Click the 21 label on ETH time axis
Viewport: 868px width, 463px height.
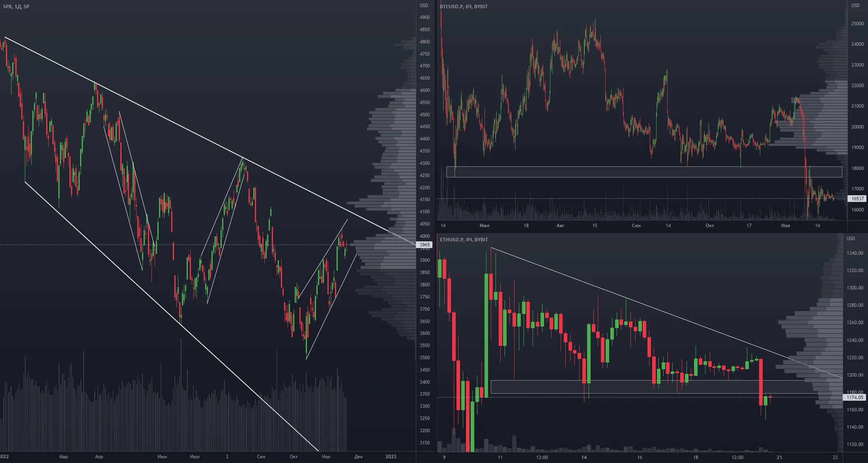click(779, 457)
